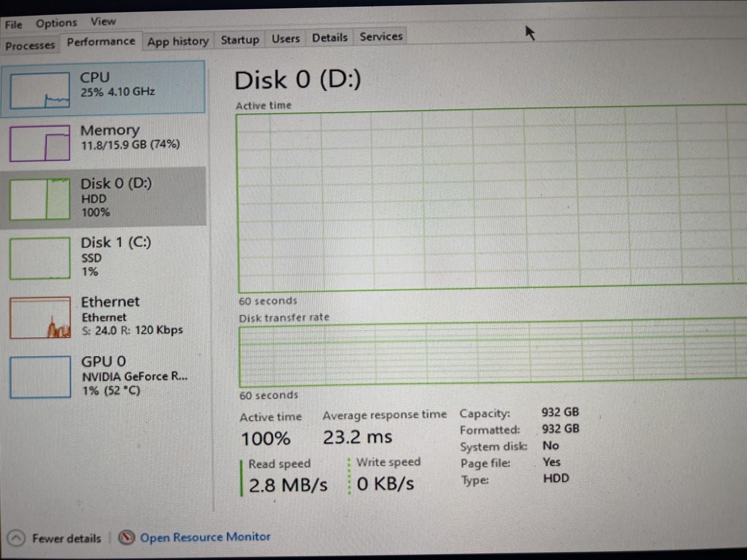Collapse with the Fewer details arrow icon
This screenshot has width=747, height=560.
[17, 538]
